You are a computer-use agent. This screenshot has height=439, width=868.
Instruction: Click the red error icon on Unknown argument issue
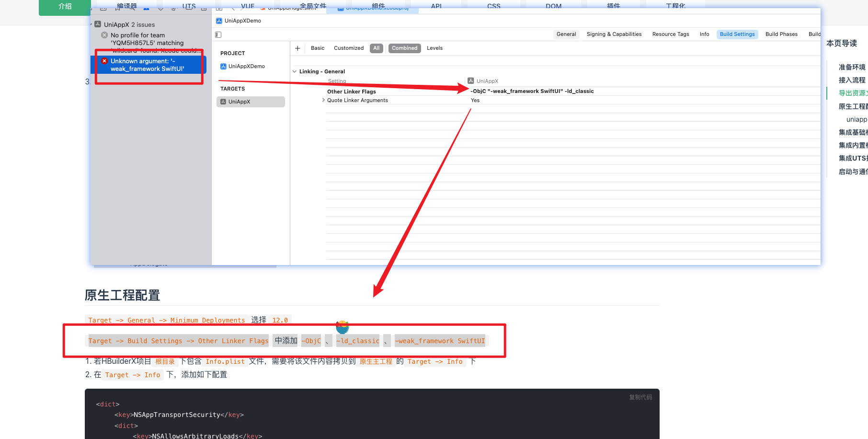click(104, 61)
